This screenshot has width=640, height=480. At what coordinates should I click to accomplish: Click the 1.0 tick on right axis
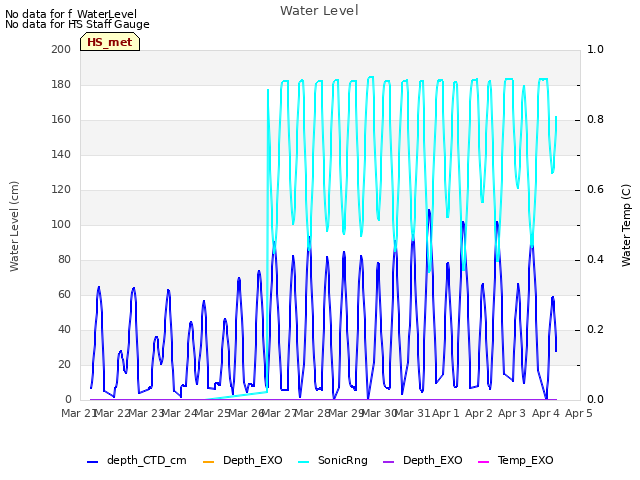(595, 49)
